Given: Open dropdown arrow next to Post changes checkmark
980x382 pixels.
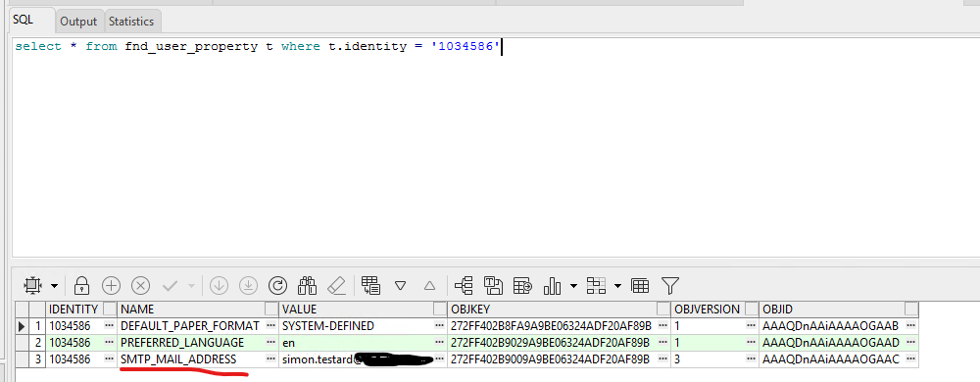Looking at the screenshot, I should (x=191, y=286).
